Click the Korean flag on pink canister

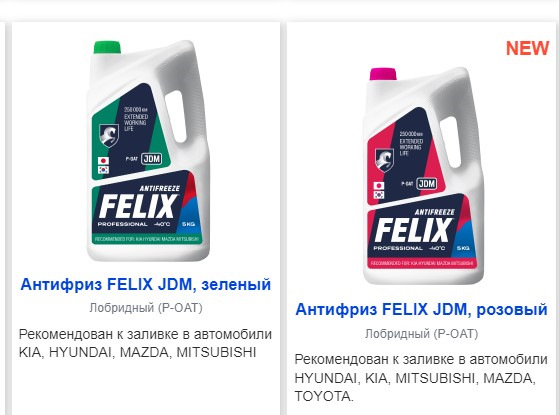tap(379, 195)
